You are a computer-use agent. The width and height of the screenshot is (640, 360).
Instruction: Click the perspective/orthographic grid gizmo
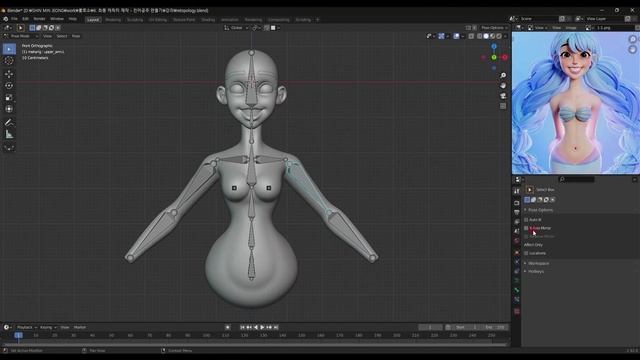click(x=503, y=106)
